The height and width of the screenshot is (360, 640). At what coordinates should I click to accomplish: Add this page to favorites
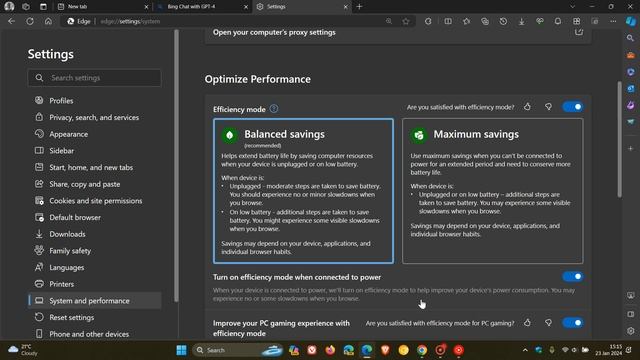(x=406, y=21)
